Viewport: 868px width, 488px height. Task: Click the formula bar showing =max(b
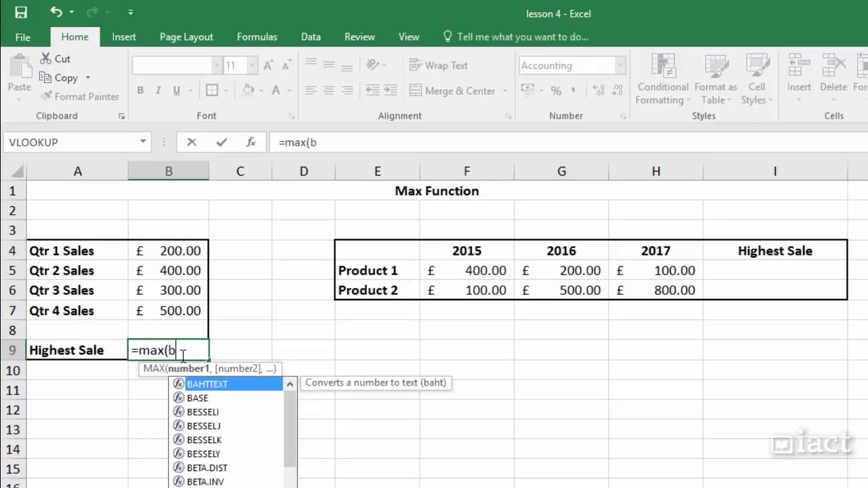coord(568,142)
